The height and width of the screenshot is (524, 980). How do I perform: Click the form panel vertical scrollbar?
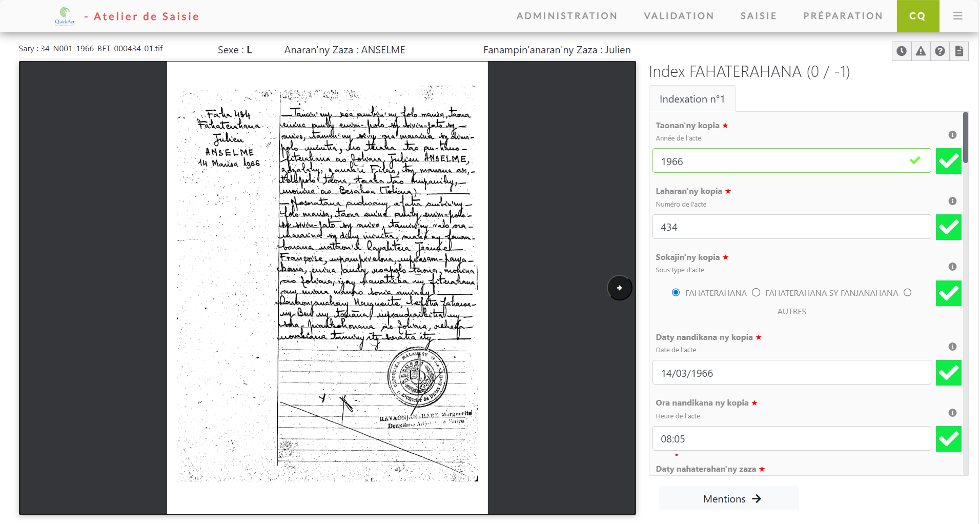tap(965, 138)
